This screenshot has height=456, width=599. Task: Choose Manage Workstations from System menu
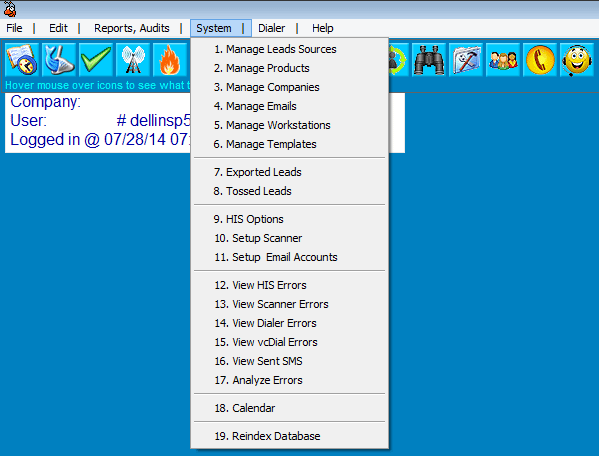coord(290,125)
